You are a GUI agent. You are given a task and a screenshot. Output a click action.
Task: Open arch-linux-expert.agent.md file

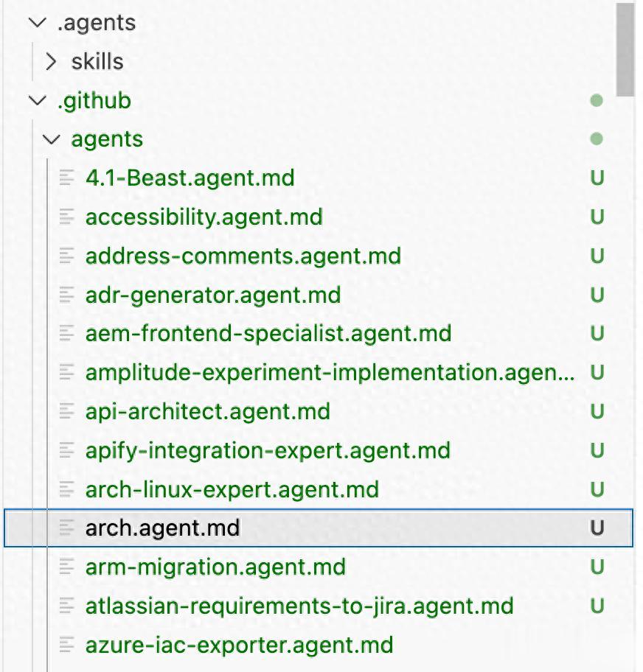tap(232, 489)
